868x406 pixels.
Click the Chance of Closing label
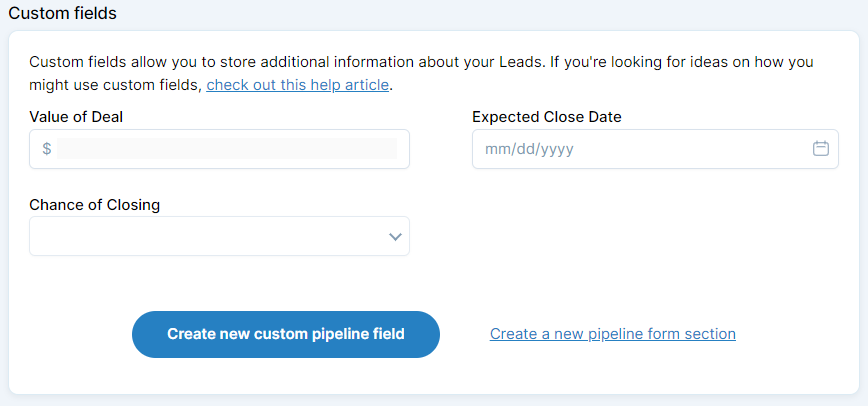pos(95,205)
